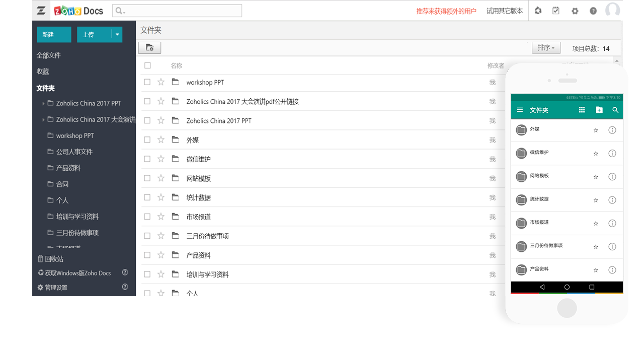Check the 微信维护 row checkbox
644x345 pixels.
pyautogui.click(x=147, y=159)
